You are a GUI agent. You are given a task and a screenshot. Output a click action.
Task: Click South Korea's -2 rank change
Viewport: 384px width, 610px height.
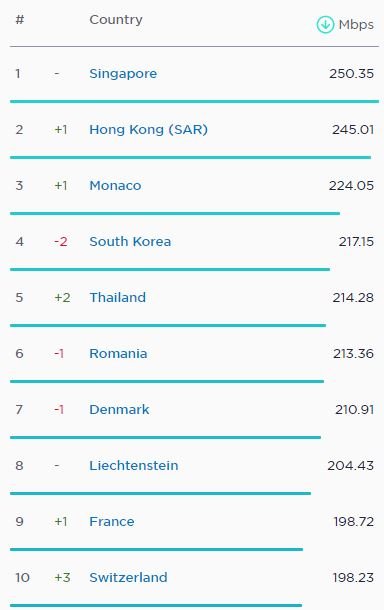pyautogui.click(x=61, y=242)
